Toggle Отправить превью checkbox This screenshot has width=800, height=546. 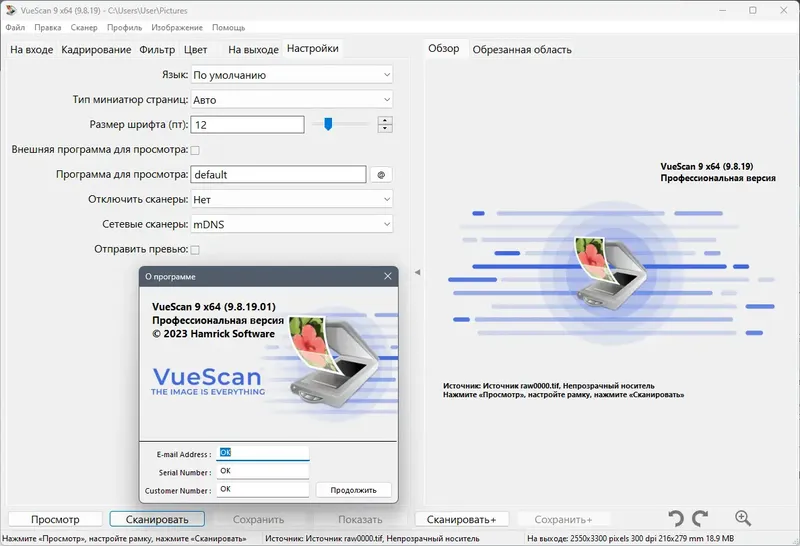tap(195, 250)
